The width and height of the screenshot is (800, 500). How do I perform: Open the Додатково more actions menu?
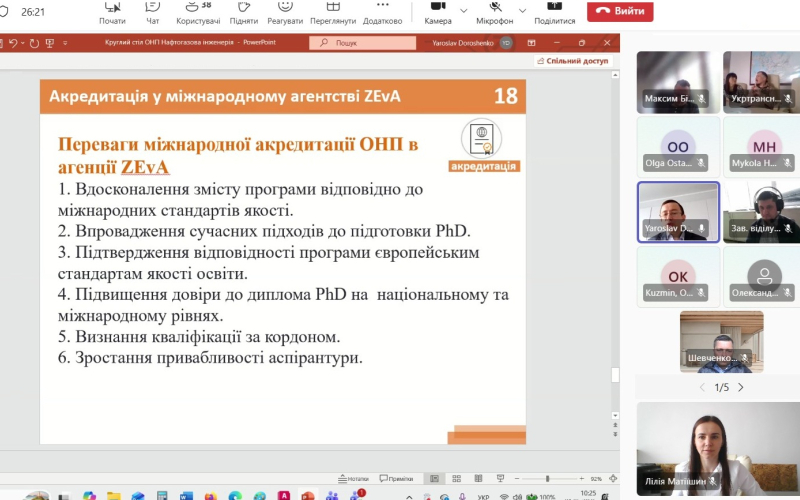[383, 13]
